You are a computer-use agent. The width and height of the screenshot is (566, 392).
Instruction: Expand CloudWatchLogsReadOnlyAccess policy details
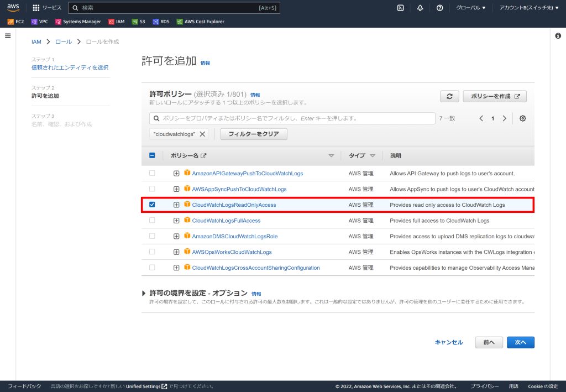coord(176,205)
